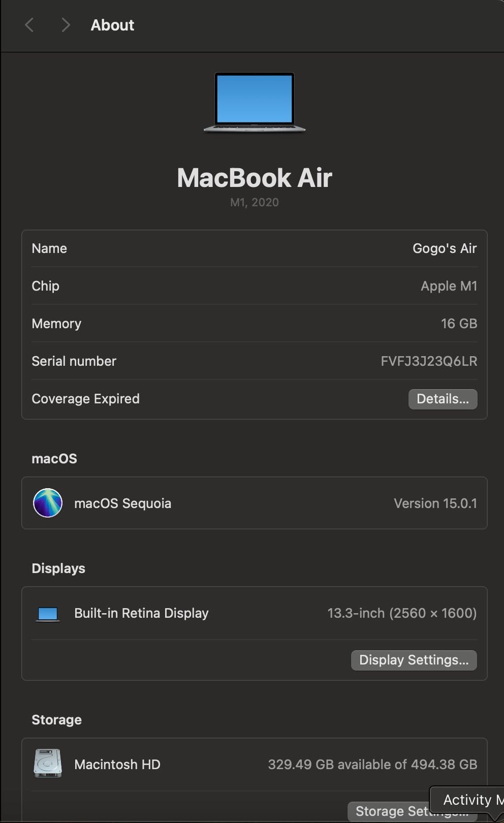This screenshot has width=504, height=823.
Task: Click the Activity Monitor tooltip
Action: (x=467, y=800)
